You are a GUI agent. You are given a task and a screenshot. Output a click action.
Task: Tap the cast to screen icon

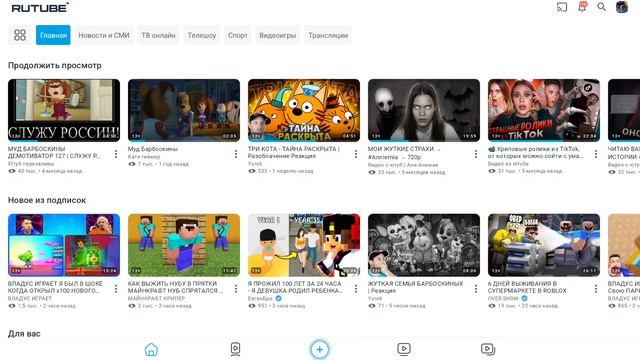click(x=562, y=7)
